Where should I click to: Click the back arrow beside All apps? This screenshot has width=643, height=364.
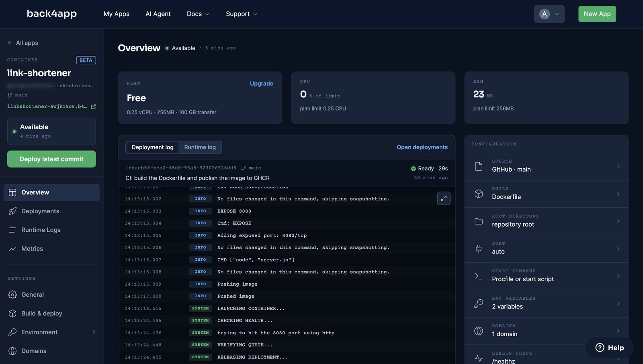tap(10, 43)
